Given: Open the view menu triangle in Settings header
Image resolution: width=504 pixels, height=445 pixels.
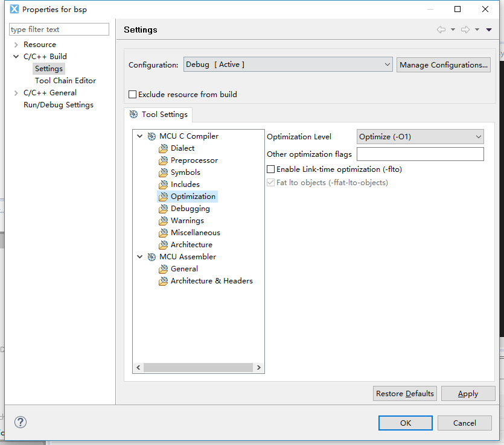Looking at the screenshot, I should 489,30.
